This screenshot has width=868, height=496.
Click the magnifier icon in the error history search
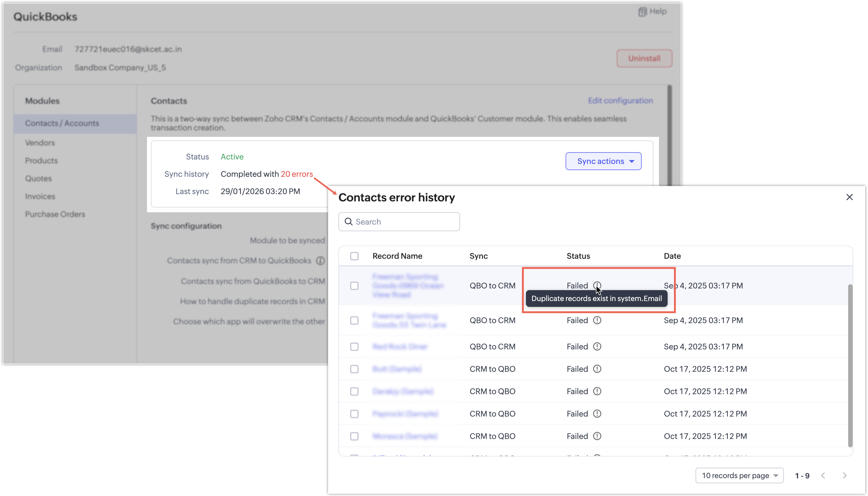point(348,222)
